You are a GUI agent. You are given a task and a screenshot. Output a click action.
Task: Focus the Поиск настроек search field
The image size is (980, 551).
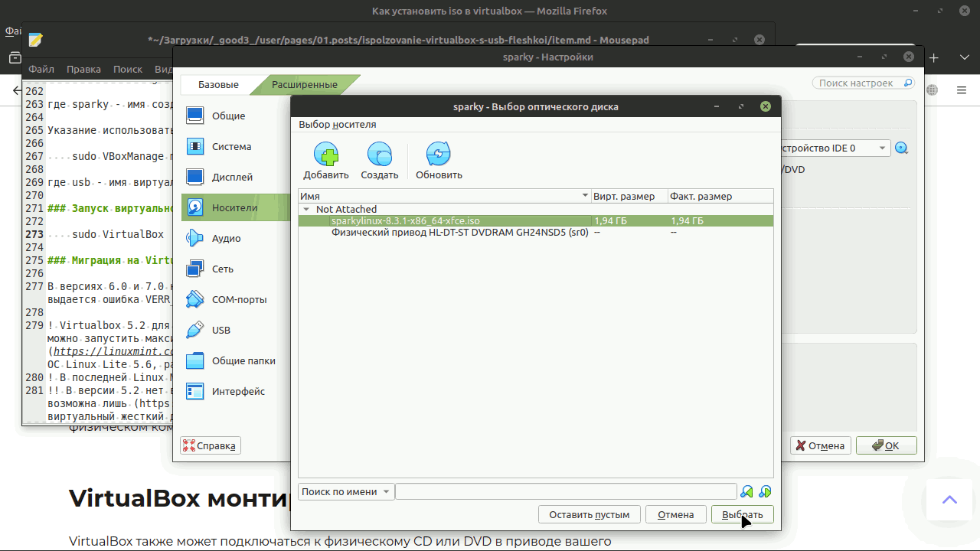(863, 83)
